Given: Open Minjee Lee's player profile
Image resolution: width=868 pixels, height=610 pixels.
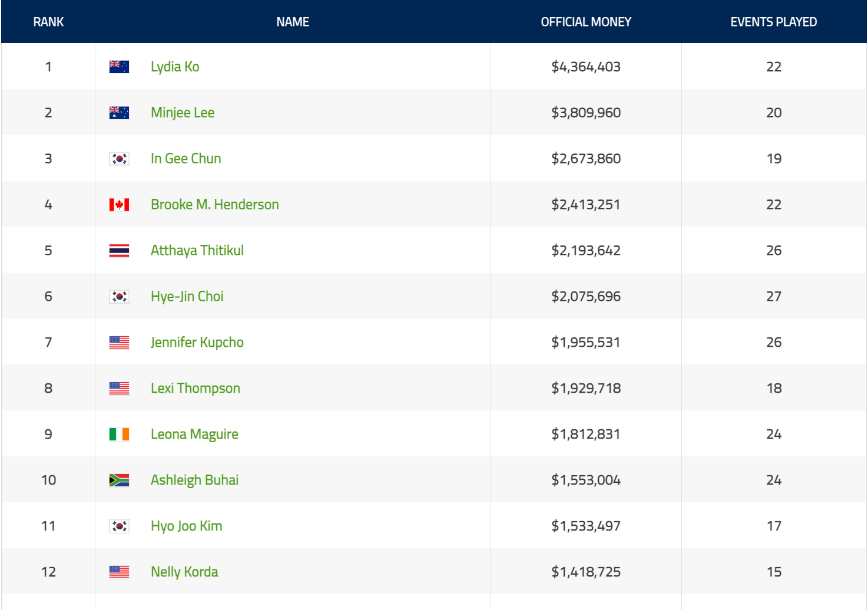Looking at the screenshot, I should coord(183,112).
